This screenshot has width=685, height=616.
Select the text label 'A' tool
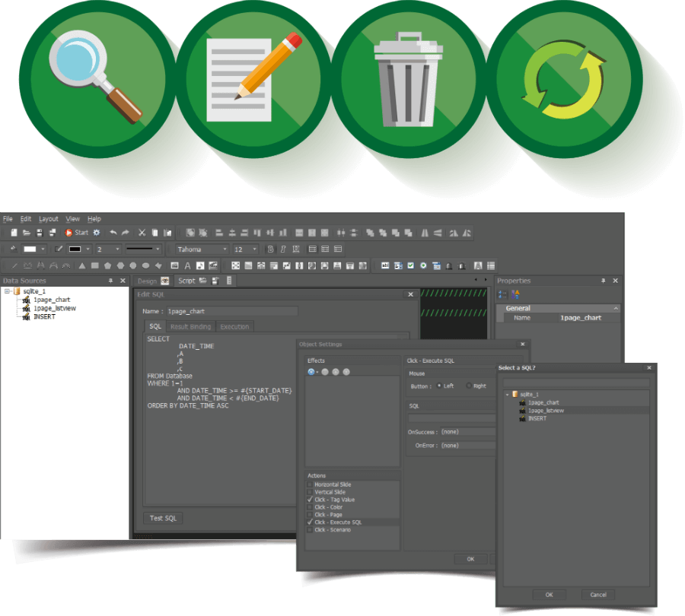[187, 265]
